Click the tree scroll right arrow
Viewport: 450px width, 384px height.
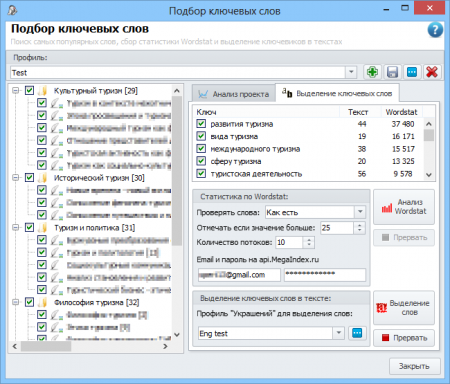tap(165, 346)
